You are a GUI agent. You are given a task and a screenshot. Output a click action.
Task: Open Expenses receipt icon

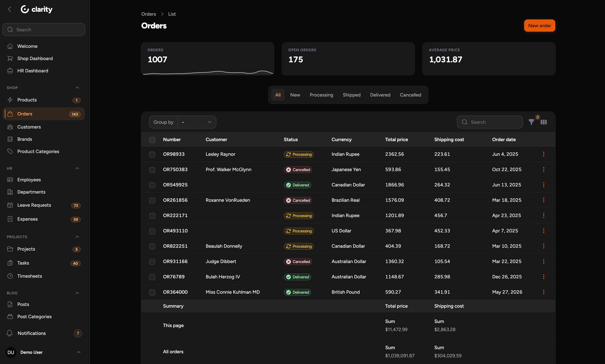pyautogui.click(x=10, y=219)
